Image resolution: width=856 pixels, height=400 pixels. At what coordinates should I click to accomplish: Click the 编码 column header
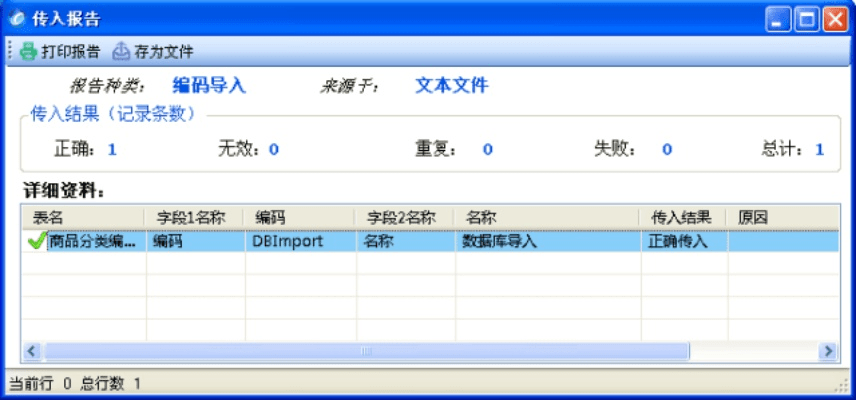(x=299, y=218)
